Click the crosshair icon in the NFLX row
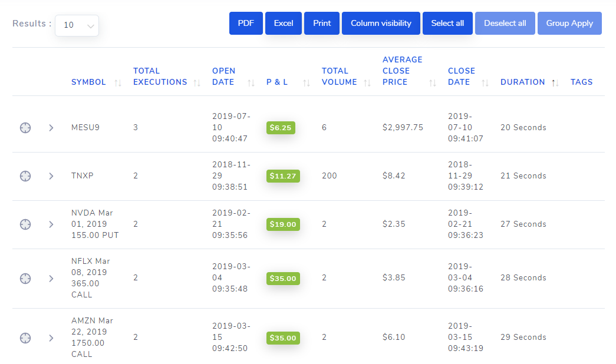Image resolution: width=616 pixels, height=364 pixels. coord(25,279)
